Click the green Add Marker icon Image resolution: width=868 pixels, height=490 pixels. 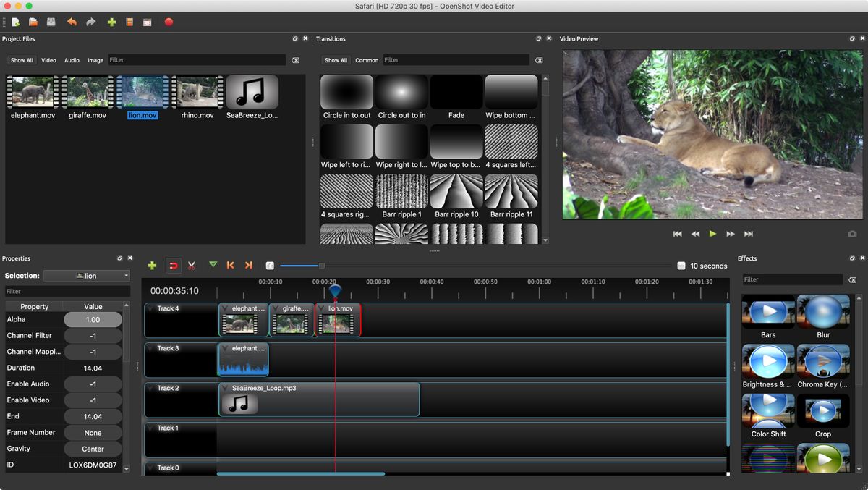tap(213, 266)
